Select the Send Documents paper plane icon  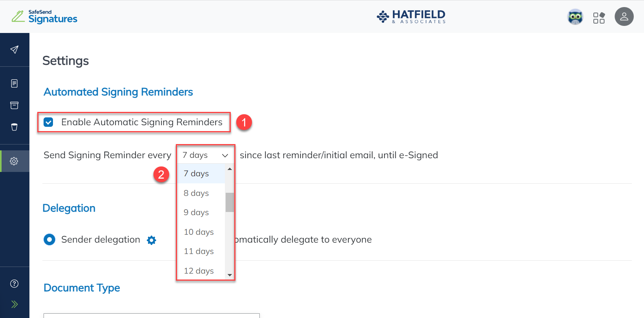click(x=15, y=49)
